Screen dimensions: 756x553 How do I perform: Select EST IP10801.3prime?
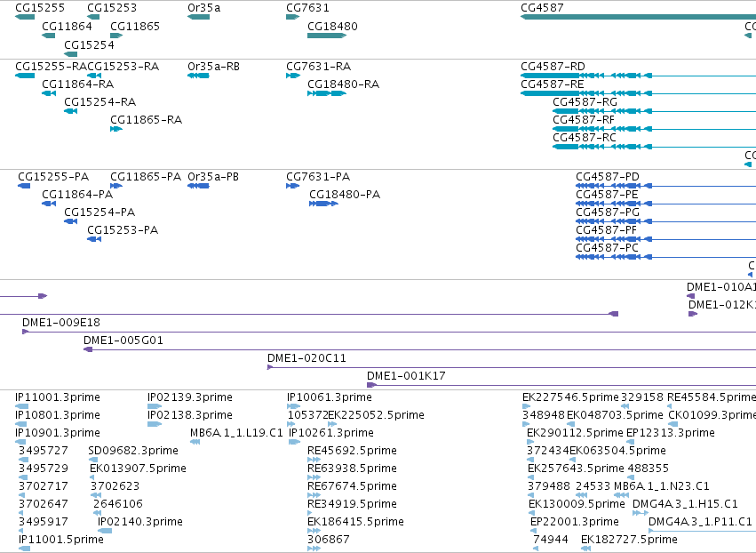point(21,424)
